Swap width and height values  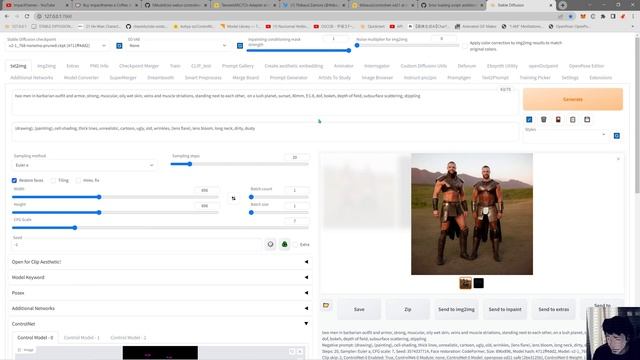(x=233, y=198)
